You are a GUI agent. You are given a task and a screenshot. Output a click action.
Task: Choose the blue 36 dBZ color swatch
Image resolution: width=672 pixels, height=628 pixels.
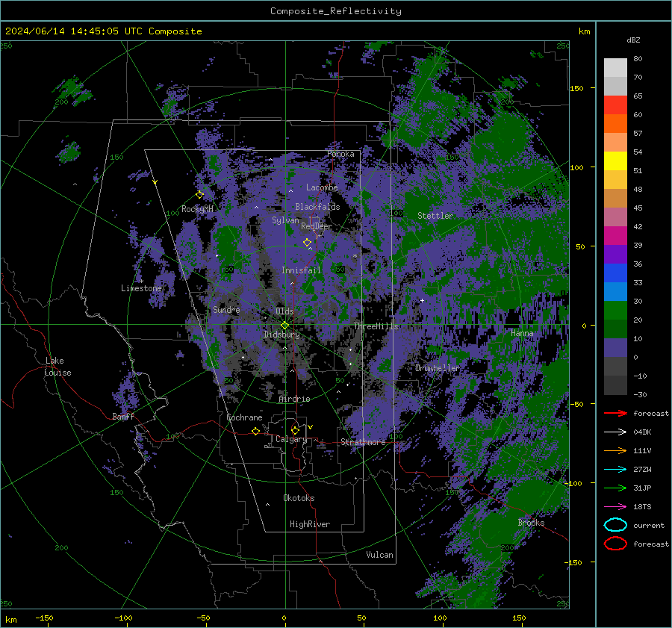615,273
